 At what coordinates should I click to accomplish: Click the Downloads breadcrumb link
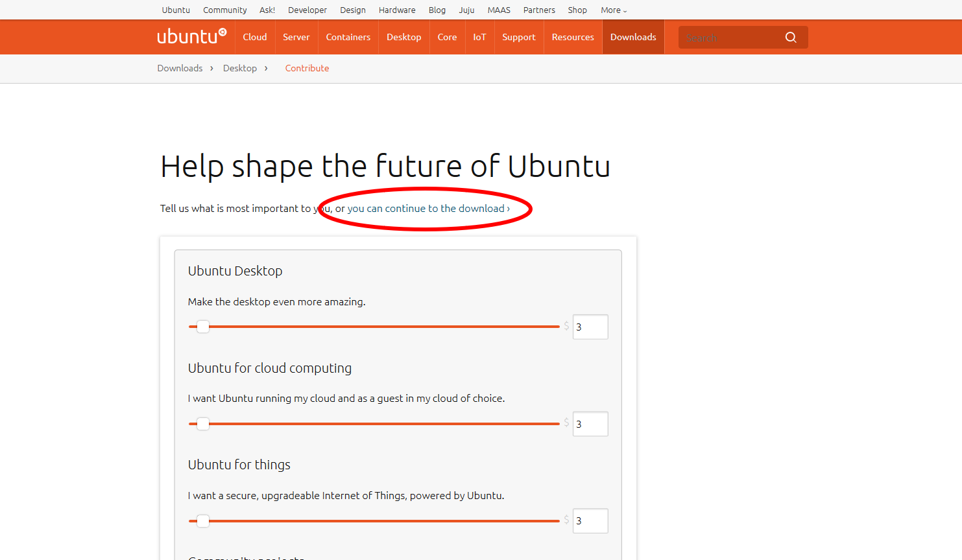click(x=180, y=68)
